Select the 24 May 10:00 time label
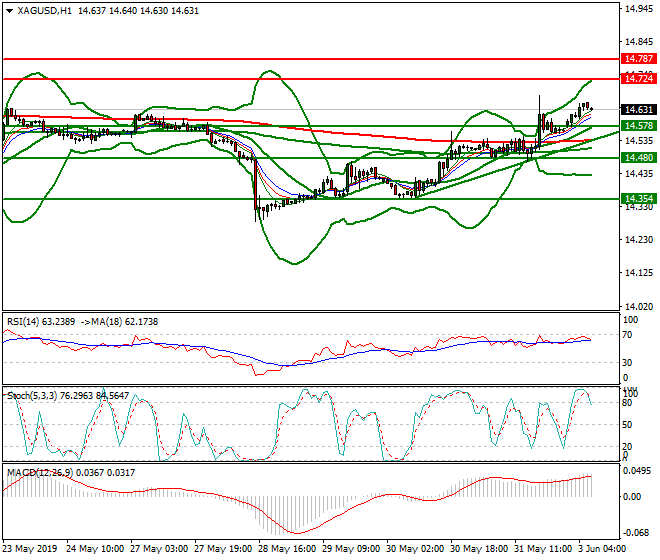This screenshot has width=660, height=560. [95, 549]
